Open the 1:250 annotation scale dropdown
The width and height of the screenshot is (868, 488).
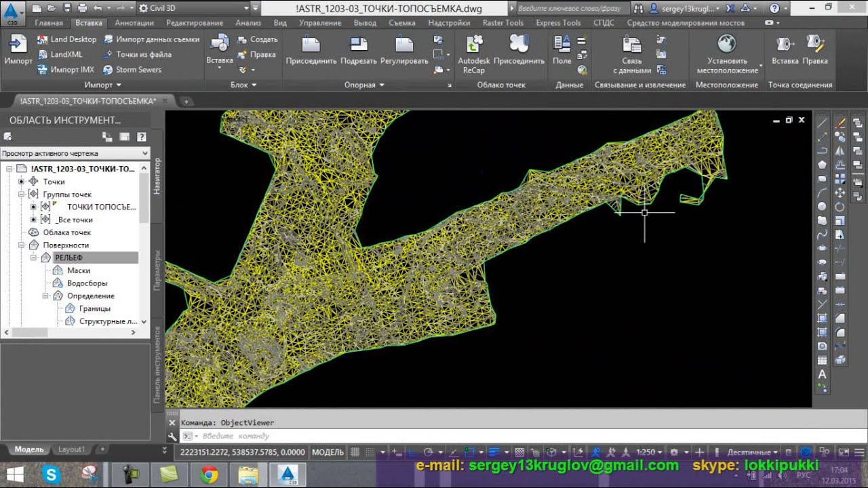click(x=648, y=452)
